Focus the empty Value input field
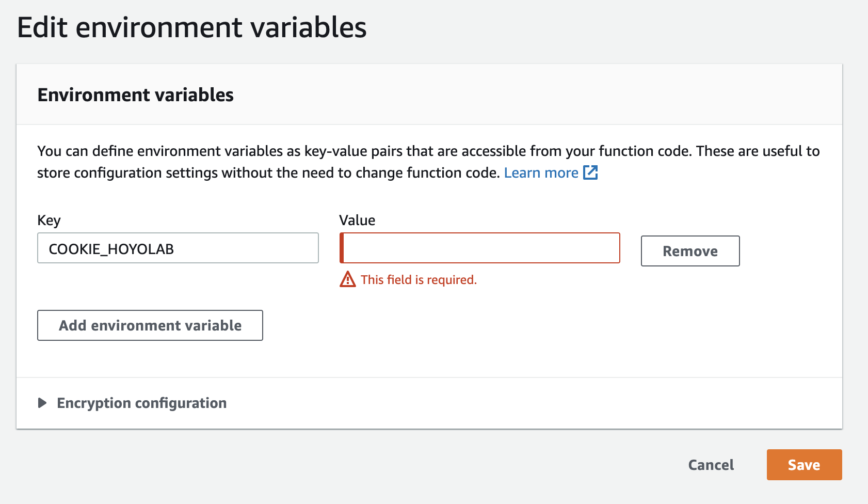868x504 pixels. (481, 248)
